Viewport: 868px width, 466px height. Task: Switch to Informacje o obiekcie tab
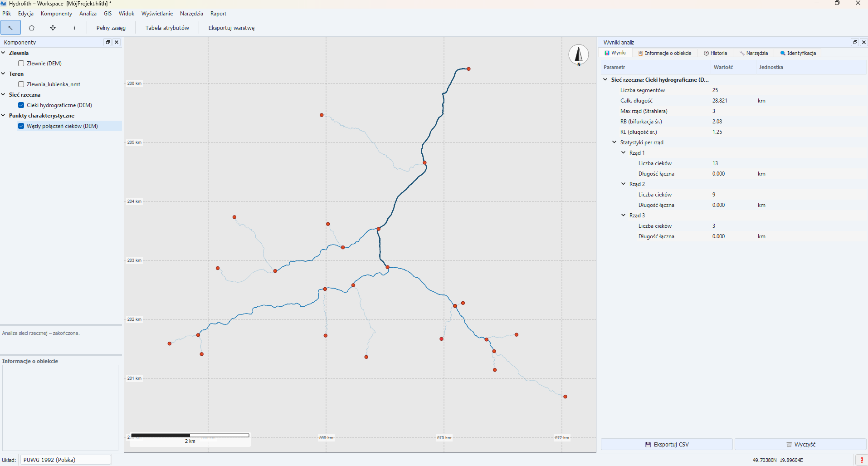665,53
